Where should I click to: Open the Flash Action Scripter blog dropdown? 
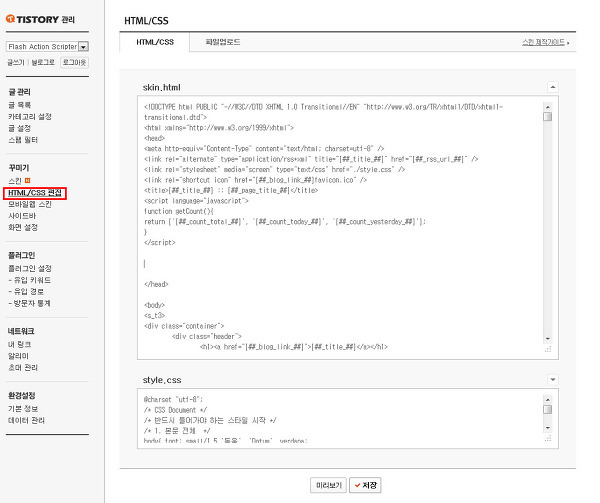point(47,46)
